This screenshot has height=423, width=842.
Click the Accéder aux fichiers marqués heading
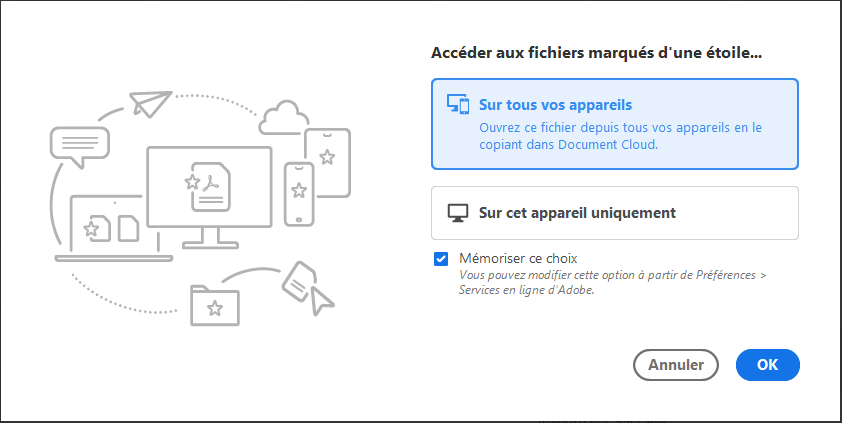604,52
